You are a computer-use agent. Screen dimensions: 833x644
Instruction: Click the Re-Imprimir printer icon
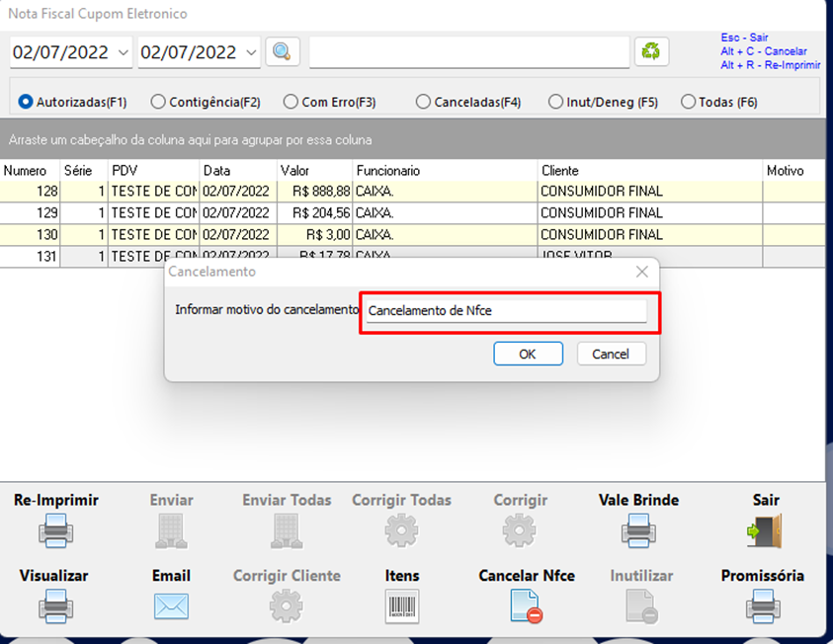pos(55,531)
